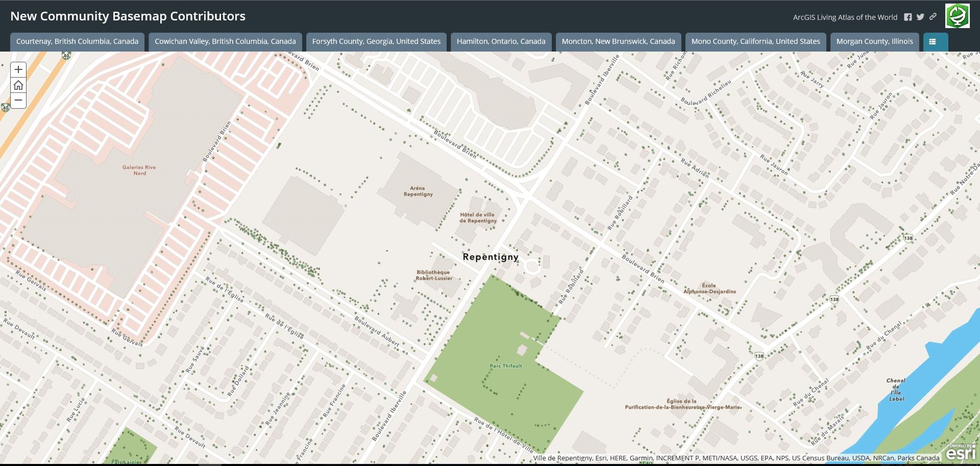Click the Esri logo in the corner

point(961,451)
